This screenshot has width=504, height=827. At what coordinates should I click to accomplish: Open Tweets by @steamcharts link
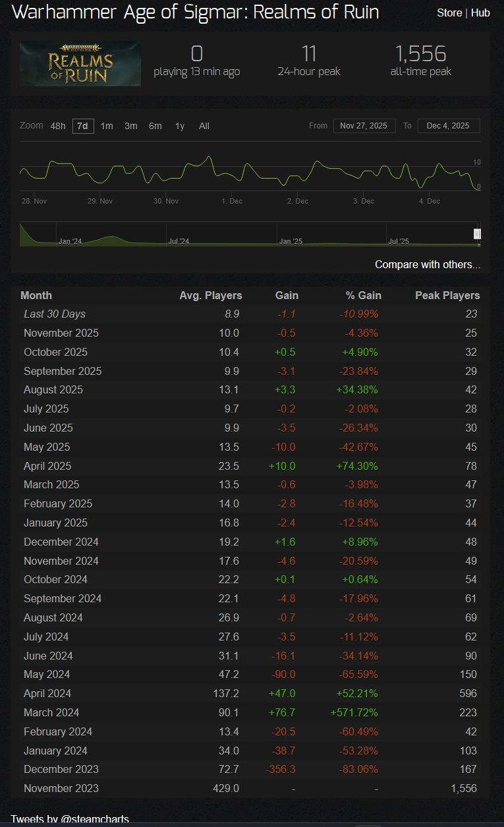coord(70,820)
